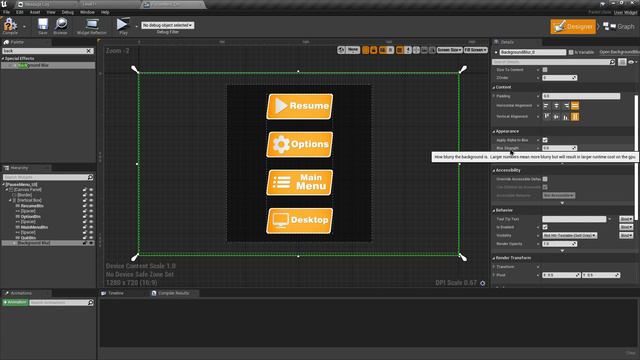
Task: Click Main Menu button in canvas
Action: coord(300,182)
